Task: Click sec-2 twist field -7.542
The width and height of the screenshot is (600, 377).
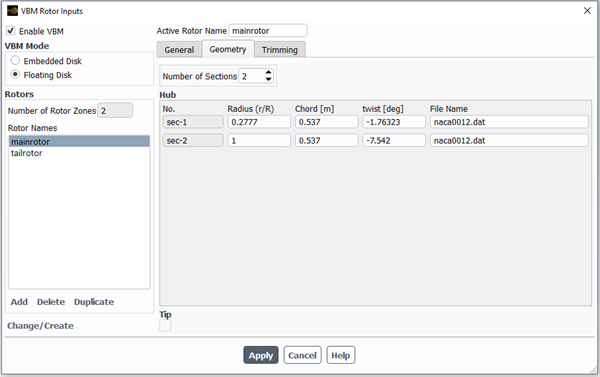Action: 394,140
